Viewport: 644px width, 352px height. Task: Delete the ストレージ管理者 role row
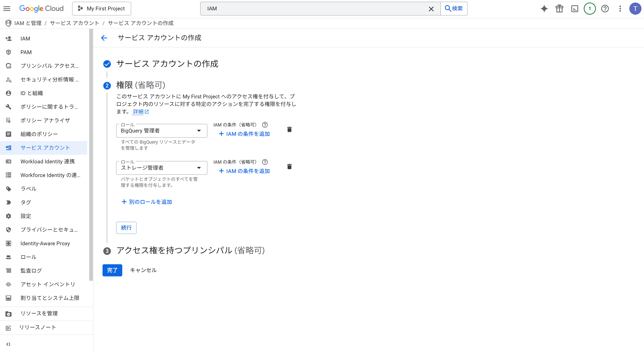[x=289, y=167]
